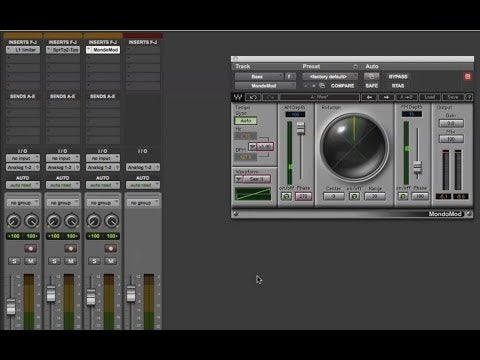Select the MondoMod insert slot

click(x=103, y=50)
